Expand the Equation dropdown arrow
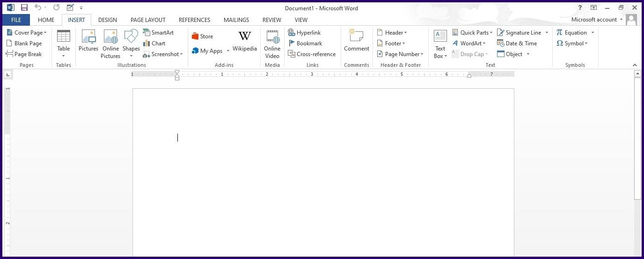644x259 pixels. 593,33
